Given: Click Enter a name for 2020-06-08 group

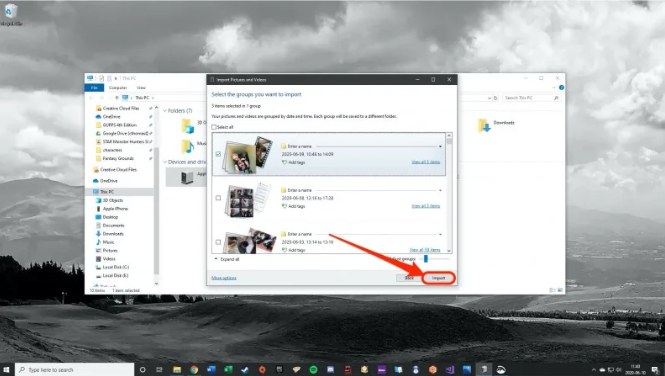Looking at the screenshot, I should (x=299, y=190).
